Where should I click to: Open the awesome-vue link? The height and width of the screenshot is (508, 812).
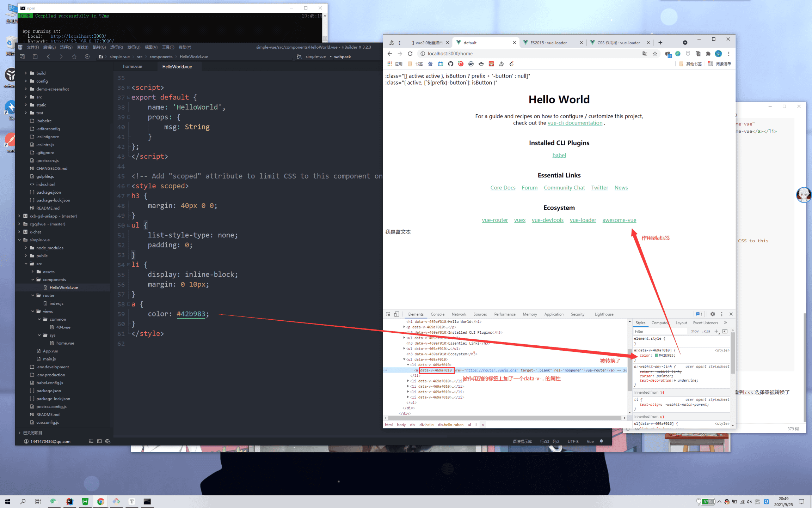(619, 220)
